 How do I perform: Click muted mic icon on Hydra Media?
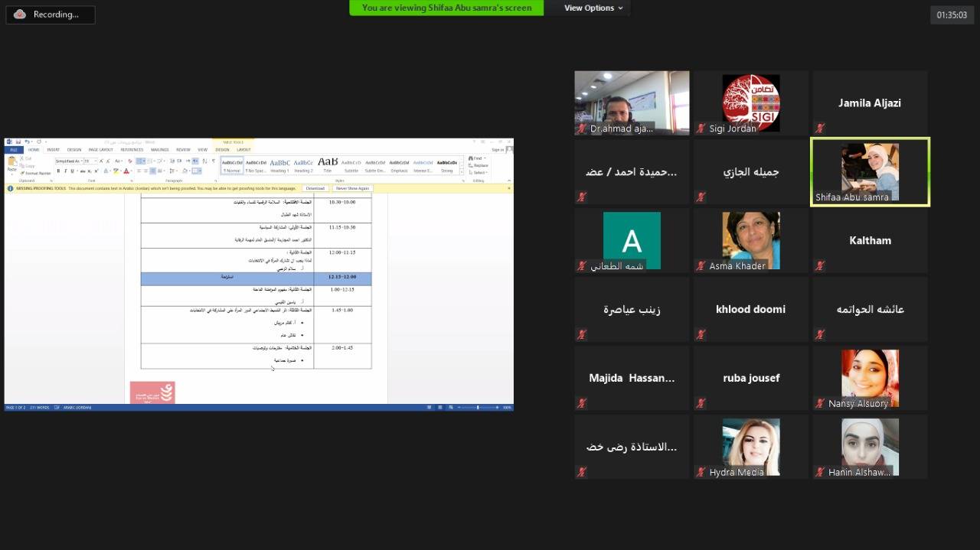701,472
